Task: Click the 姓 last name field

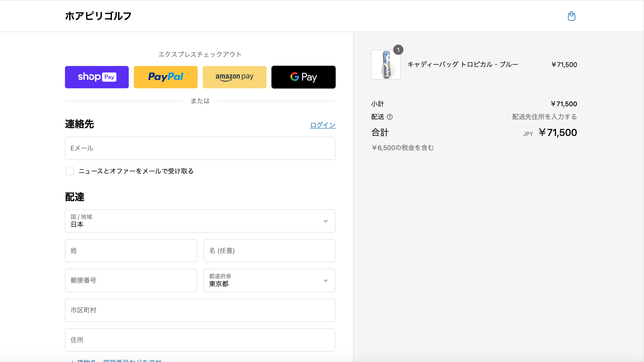Action: pyautogui.click(x=131, y=251)
